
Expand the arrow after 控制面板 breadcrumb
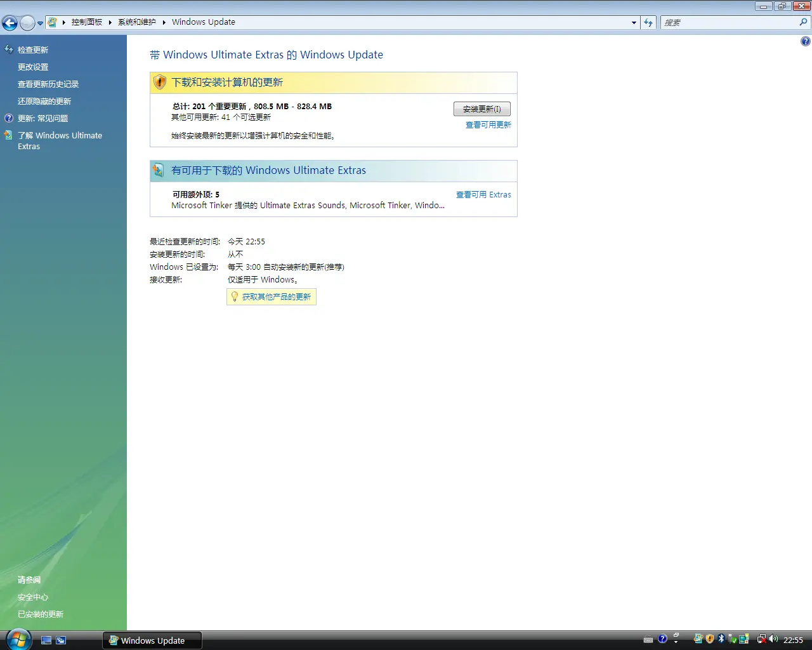110,22
